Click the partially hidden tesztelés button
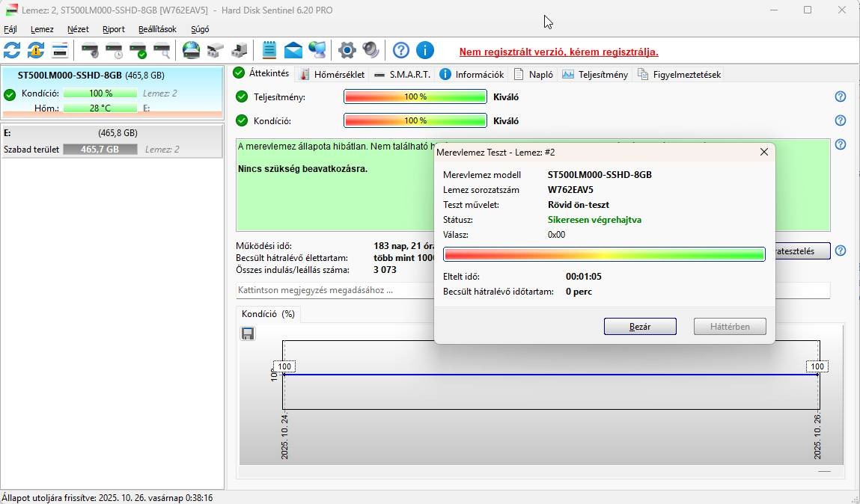The width and height of the screenshot is (860, 504). pos(802,251)
